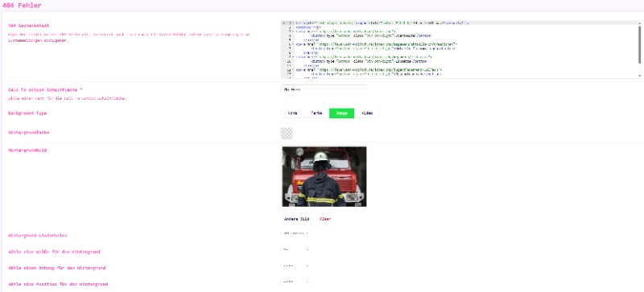Select the Image background type option

[x=341, y=113]
